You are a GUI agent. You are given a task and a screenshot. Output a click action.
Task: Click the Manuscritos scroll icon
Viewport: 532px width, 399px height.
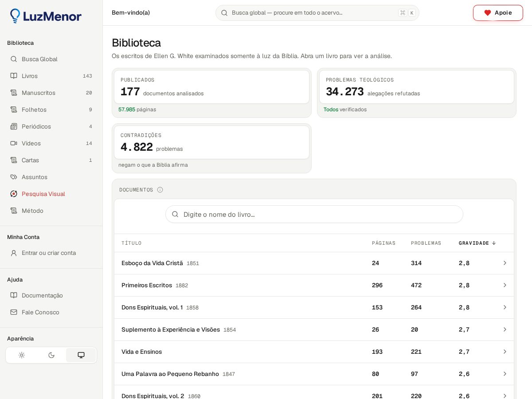click(14, 93)
